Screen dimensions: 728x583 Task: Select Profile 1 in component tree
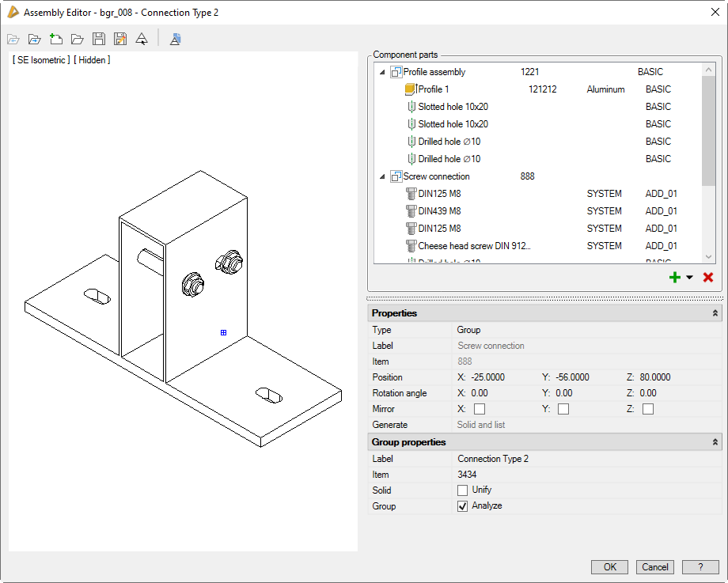click(433, 89)
